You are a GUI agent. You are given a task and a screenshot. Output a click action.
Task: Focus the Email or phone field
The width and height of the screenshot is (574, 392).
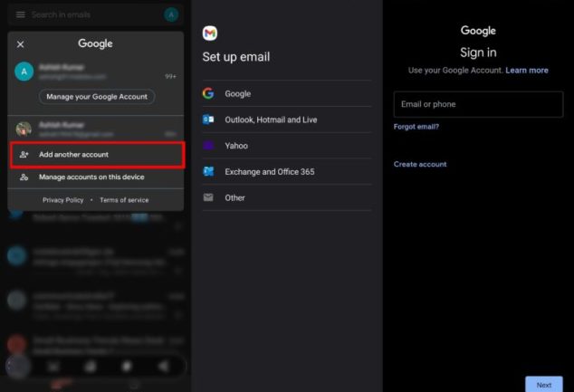pos(478,104)
